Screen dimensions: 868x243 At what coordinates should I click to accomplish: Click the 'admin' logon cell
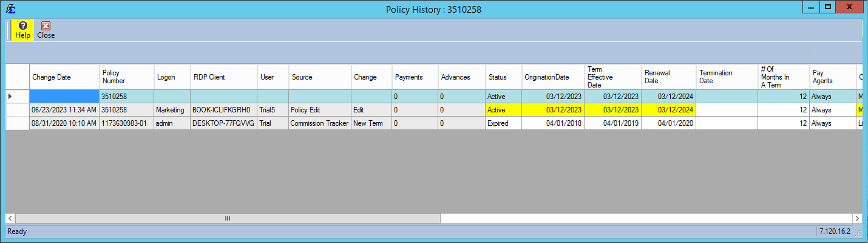click(172, 123)
